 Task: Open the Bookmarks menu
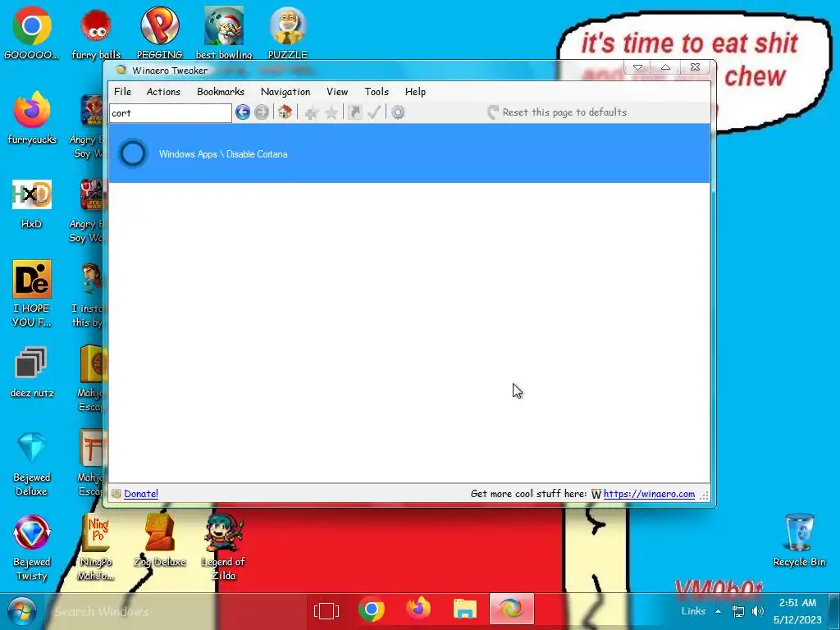click(221, 92)
